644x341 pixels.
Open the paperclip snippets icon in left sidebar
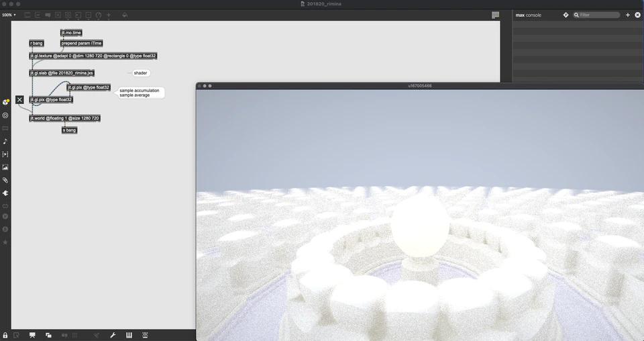[x=5, y=180]
